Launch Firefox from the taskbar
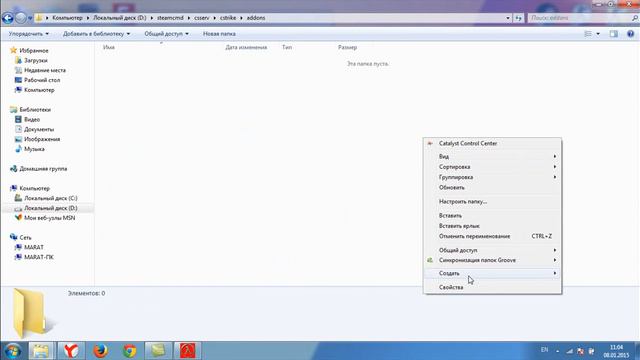 point(100,351)
